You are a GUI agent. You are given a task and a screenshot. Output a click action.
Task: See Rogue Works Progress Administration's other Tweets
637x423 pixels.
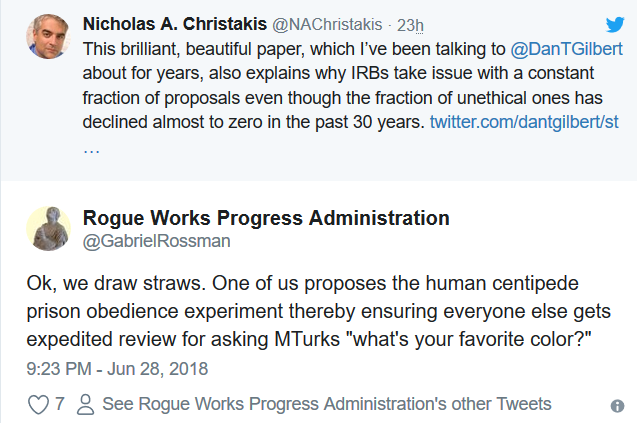[x=326, y=404]
